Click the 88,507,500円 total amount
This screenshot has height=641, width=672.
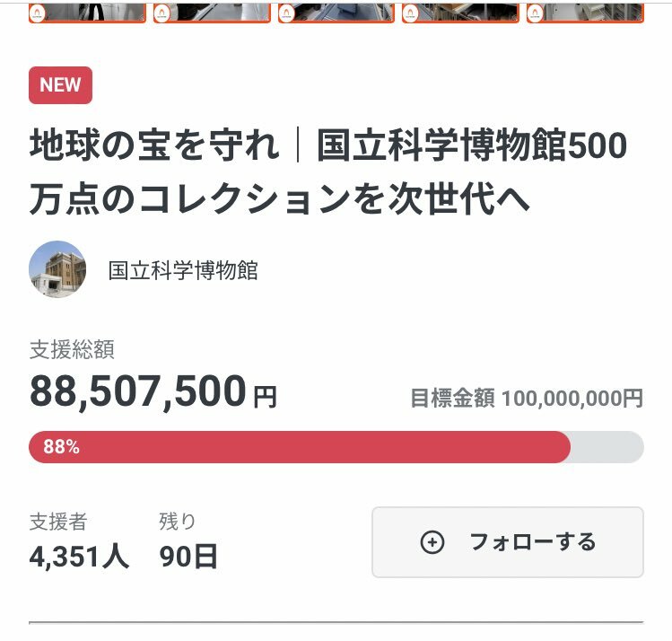point(153,391)
